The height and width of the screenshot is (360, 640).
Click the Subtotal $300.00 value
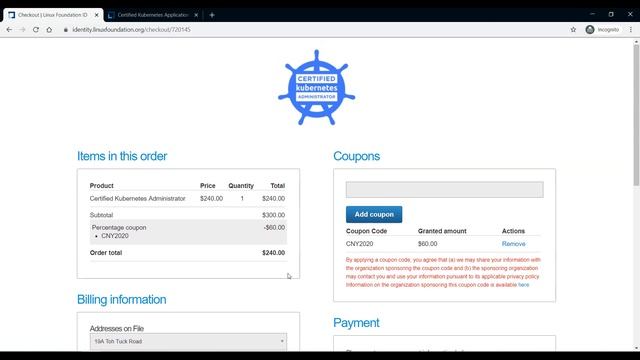273,215
